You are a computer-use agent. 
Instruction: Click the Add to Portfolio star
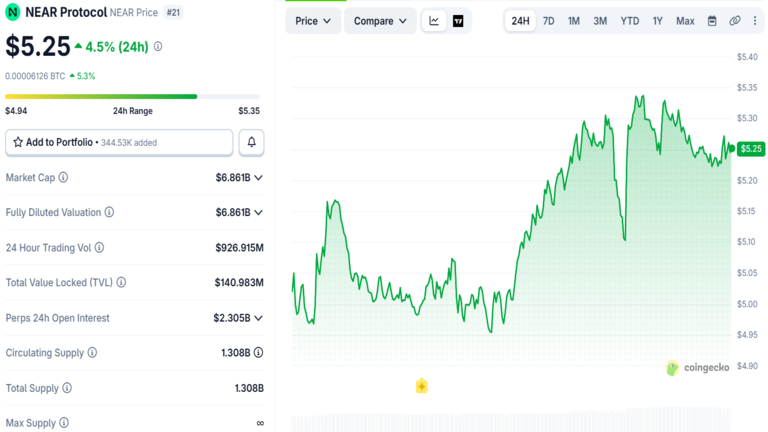pyautogui.click(x=18, y=142)
